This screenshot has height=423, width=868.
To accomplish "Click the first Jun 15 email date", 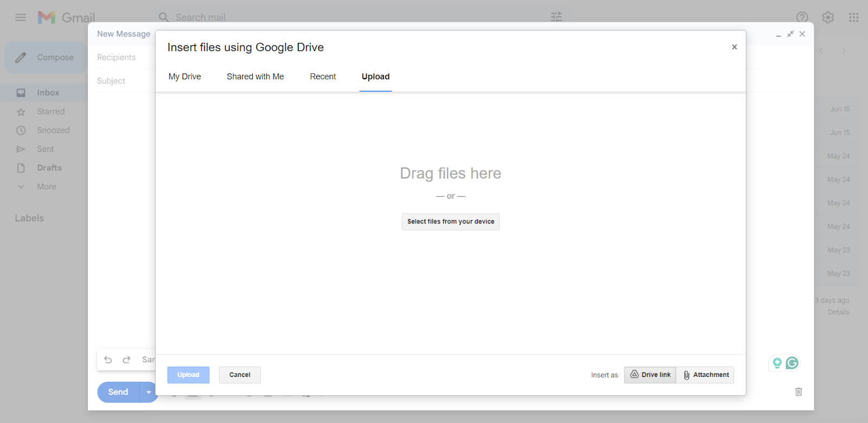I will point(840,109).
